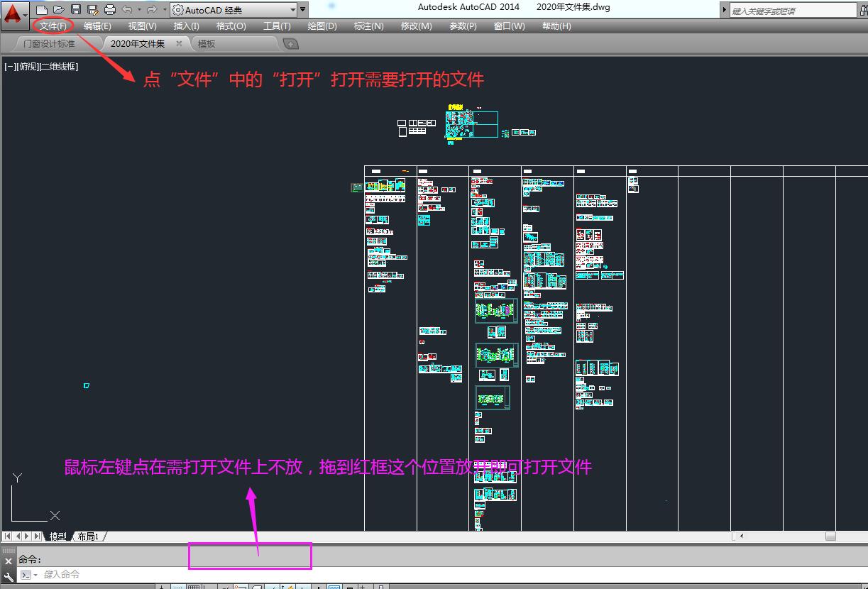The height and width of the screenshot is (589, 868).
Task: Click the horizontal scrollbar thumb
Action: [830, 536]
